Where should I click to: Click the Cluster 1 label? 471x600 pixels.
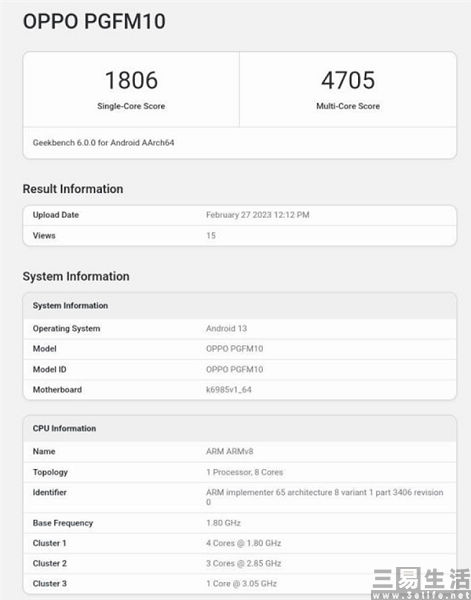point(49,543)
